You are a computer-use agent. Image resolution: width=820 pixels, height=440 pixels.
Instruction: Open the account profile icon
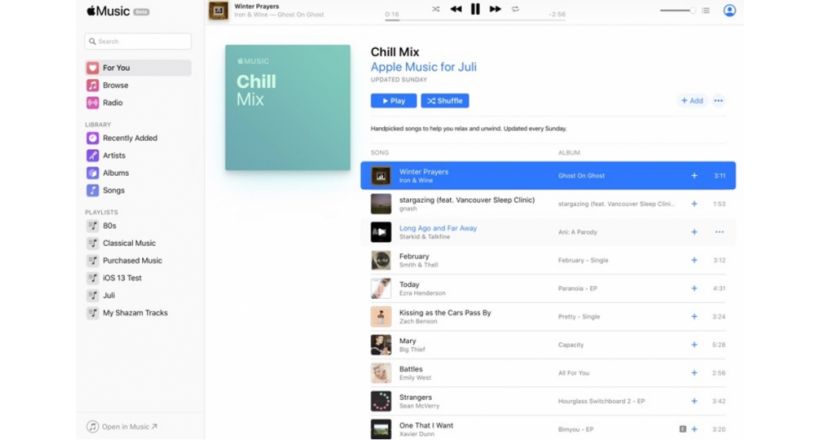click(x=730, y=10)
